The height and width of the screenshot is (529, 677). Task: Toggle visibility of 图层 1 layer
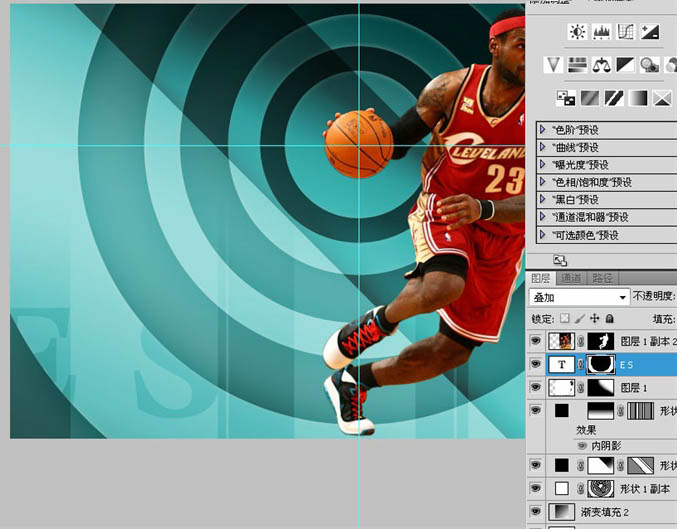tap(535, 387)
